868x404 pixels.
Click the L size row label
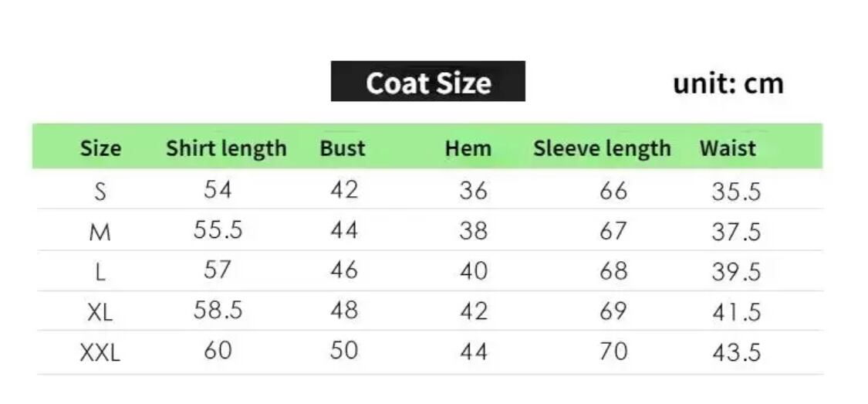click(100, 272)
